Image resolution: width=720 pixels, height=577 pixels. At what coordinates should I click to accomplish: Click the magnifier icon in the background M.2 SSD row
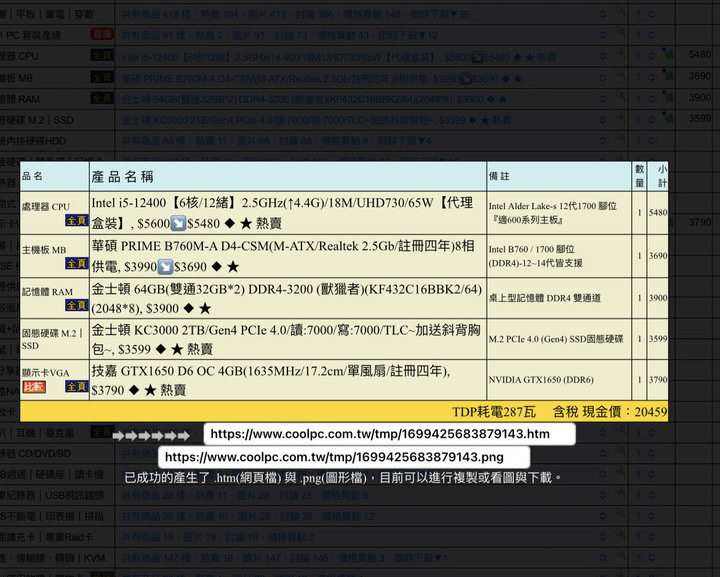620,117
